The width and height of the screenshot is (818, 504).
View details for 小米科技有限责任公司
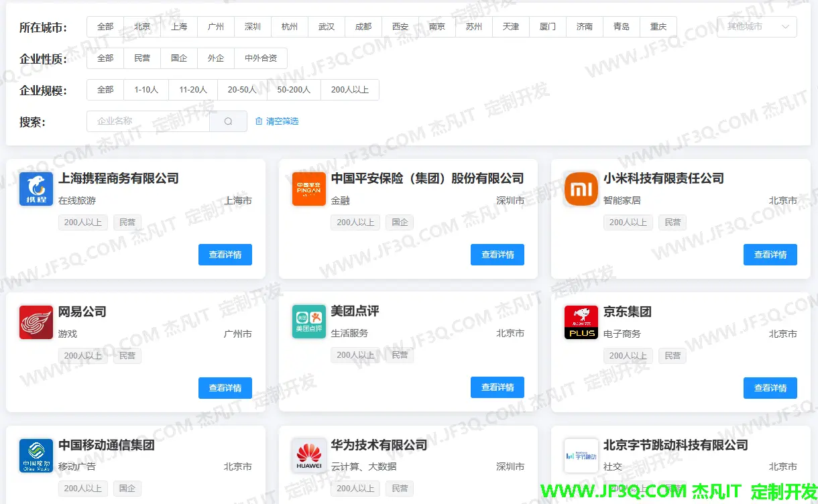coord(770,255)
